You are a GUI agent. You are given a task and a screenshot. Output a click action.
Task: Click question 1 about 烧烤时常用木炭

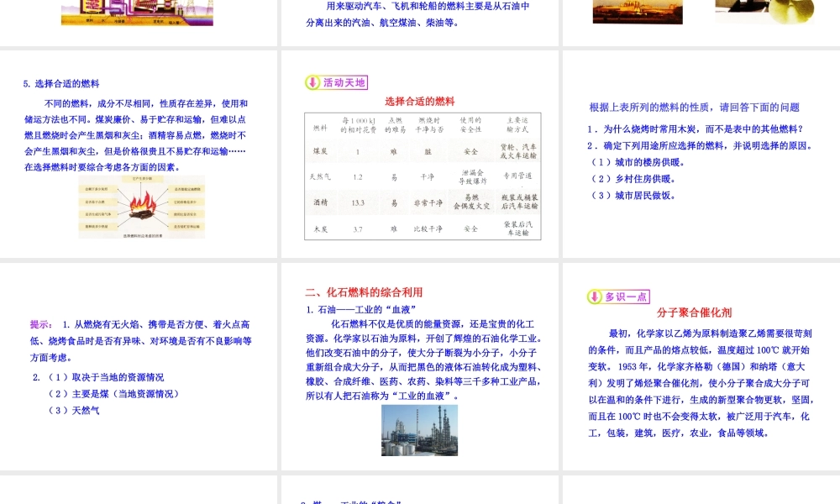[695, 129]
